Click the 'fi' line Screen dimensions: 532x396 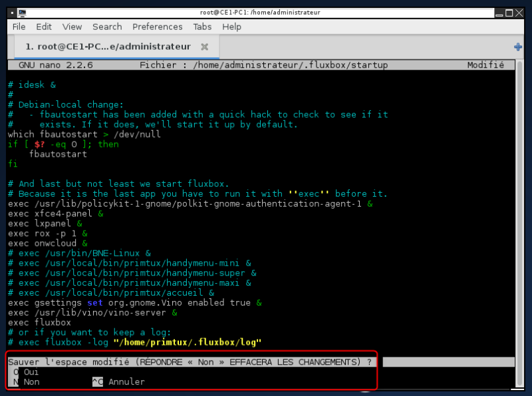pyautogui.click(x=13, y=164)
